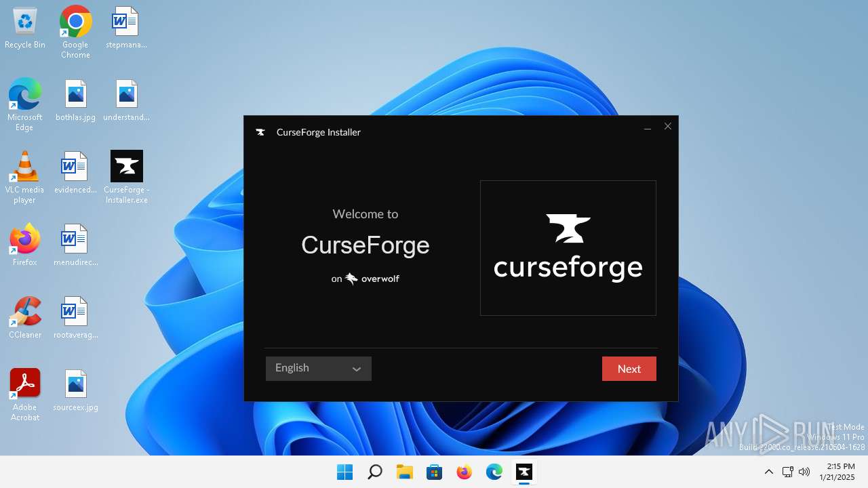Image resolution: width=868 pixels, height=488 pixels.
Task: Select the evidenced... Word document
Action: [x=75, y=174]
